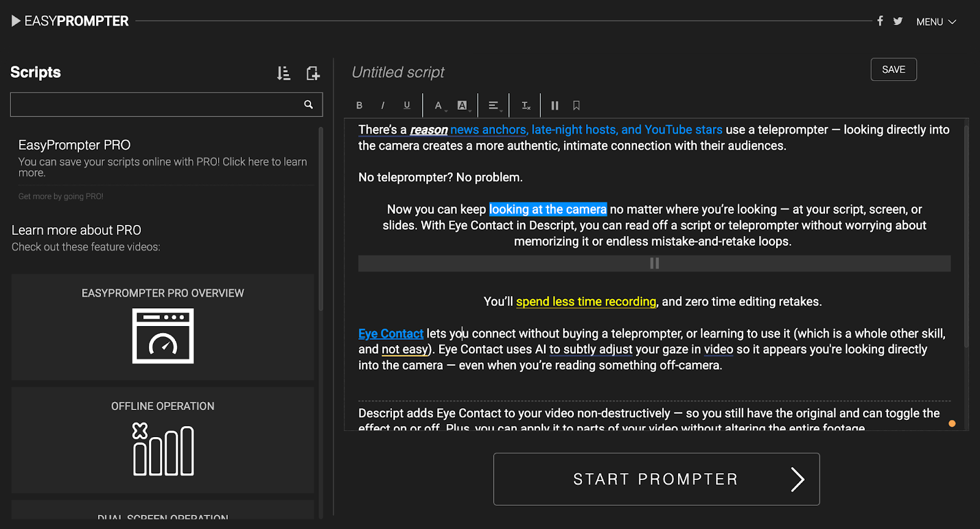The width and height of the screenshot is (980, 529).
Task: Open the Offline Operation video card
Action: [163, 440]
